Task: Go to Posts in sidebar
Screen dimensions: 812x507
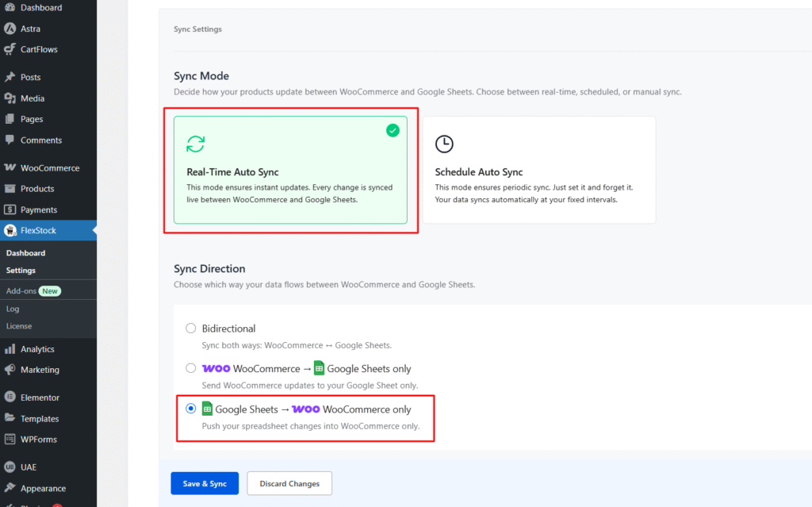Action: (x=48, y=77)
